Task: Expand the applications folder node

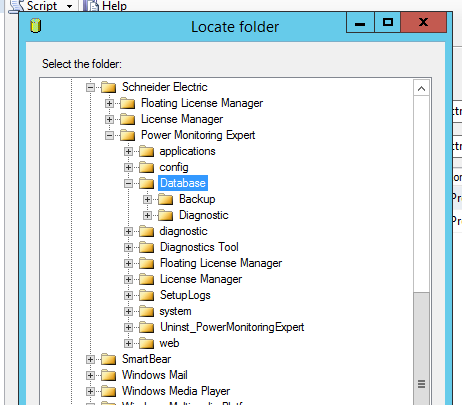Action: click(128, 151)
